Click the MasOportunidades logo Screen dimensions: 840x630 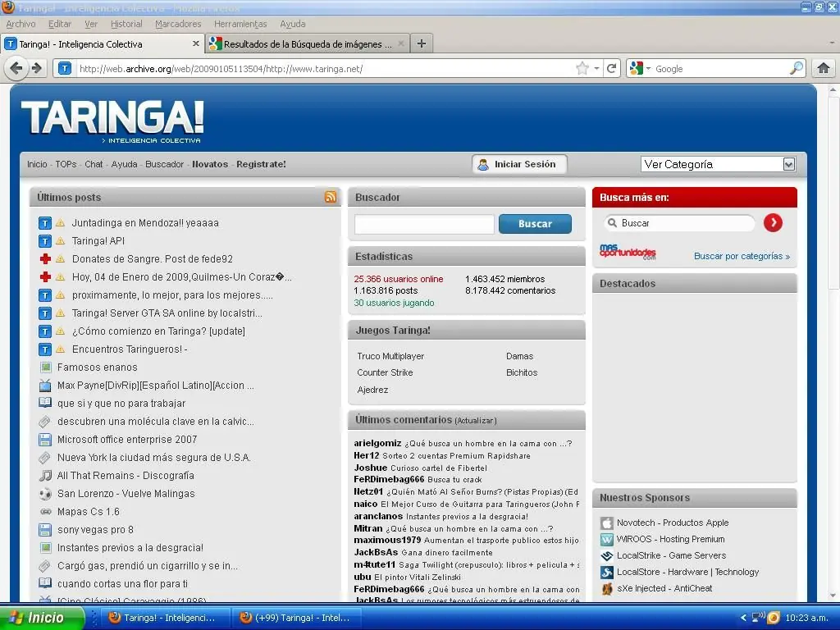click(x=628, y=253)
